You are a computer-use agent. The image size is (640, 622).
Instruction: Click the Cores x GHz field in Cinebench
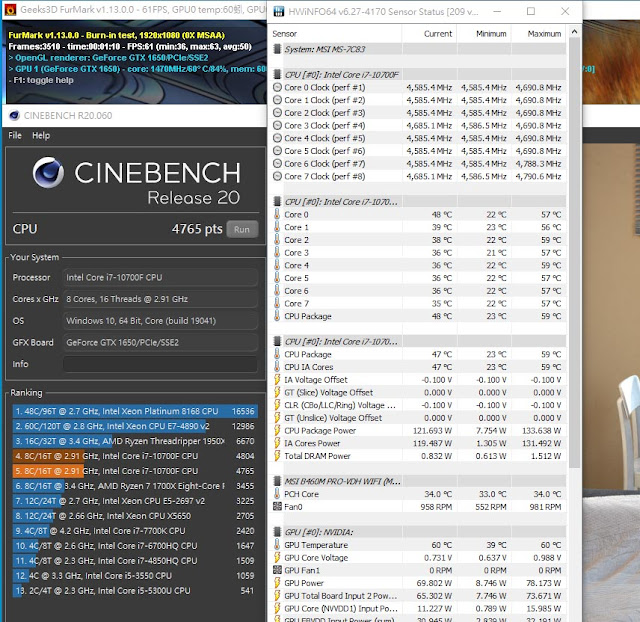pos(160,299)
